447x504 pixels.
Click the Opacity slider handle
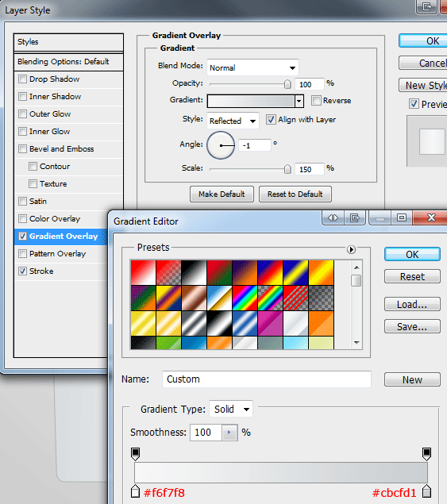click(287, 84)
